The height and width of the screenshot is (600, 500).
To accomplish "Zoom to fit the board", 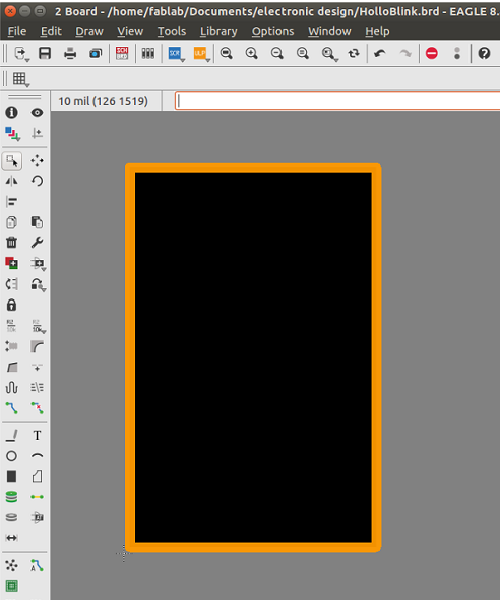I will click(226, 53).
